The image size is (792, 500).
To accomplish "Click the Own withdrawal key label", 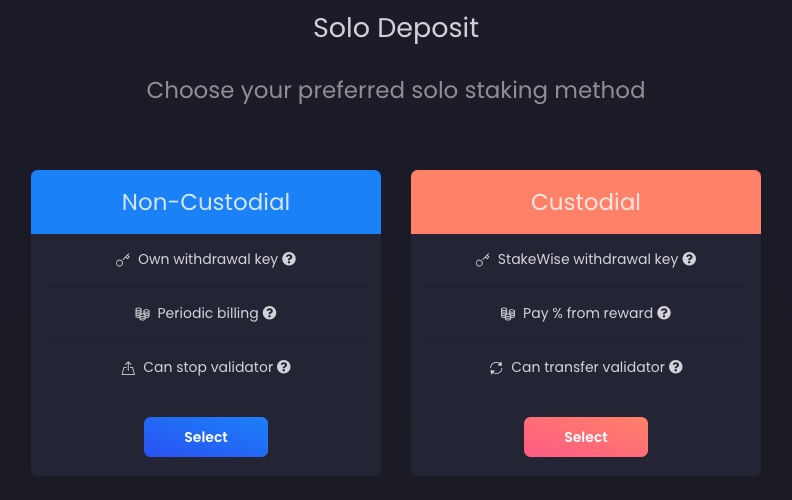I will (x=208, y=259).
